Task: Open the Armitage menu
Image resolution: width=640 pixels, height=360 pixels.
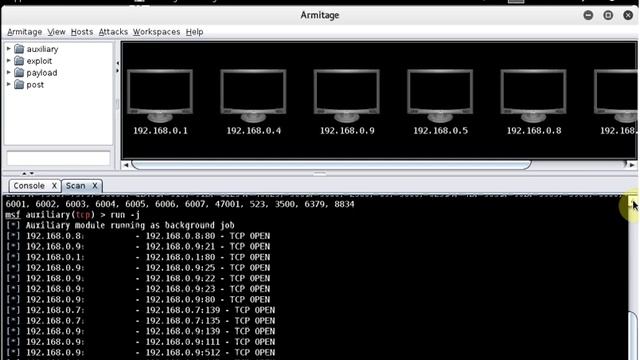Action: [24, 32]
